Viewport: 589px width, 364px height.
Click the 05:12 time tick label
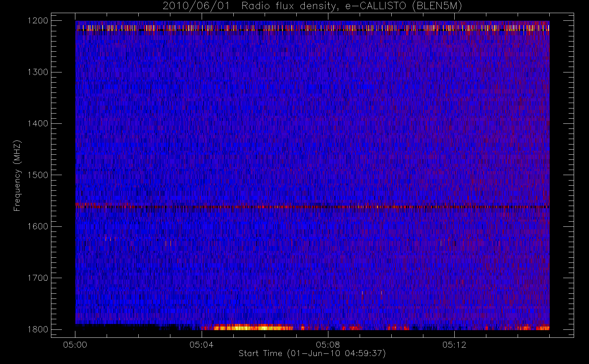[454, 345]
